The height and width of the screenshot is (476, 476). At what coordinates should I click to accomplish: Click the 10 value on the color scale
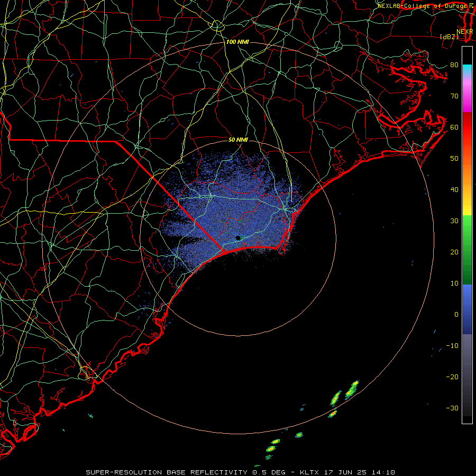[454, 283]
